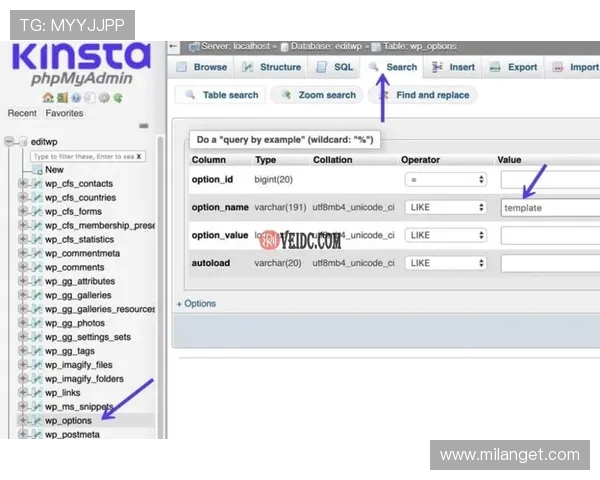Open the Zoom search sub-tab

(318, 95)
